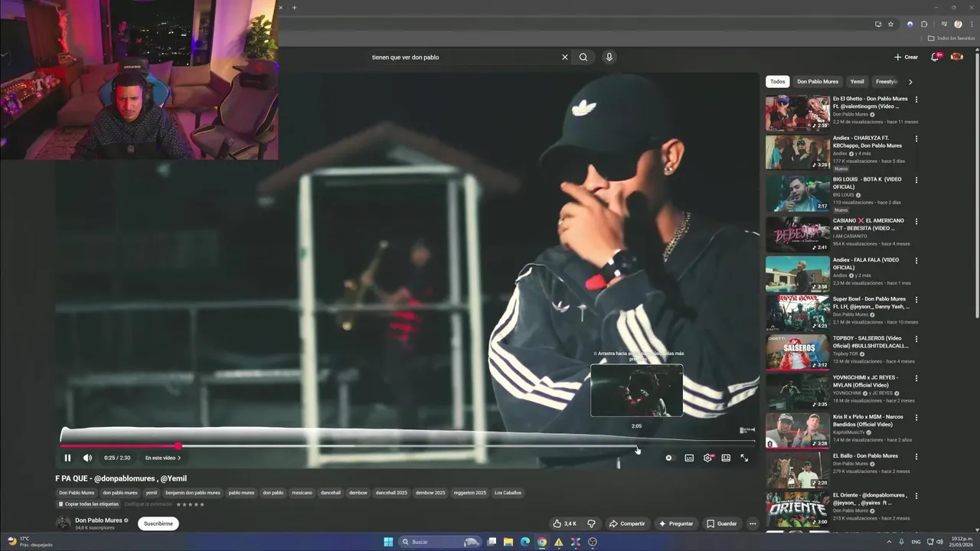
Task: Like the video with thumbs up
Action: (566, 523)
